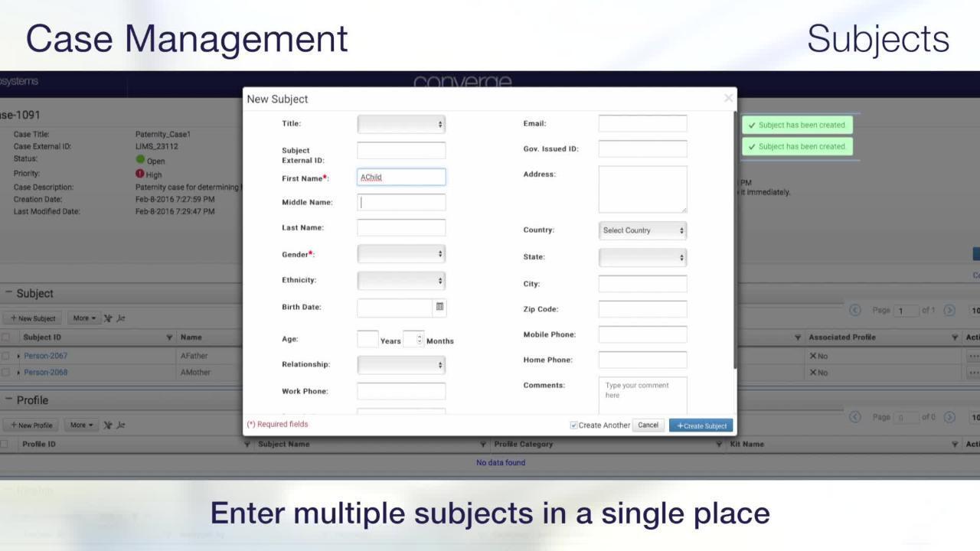Open the Birth Date calendar picker
The width and height of the screenshot is (980, 551).
[439, 307]
